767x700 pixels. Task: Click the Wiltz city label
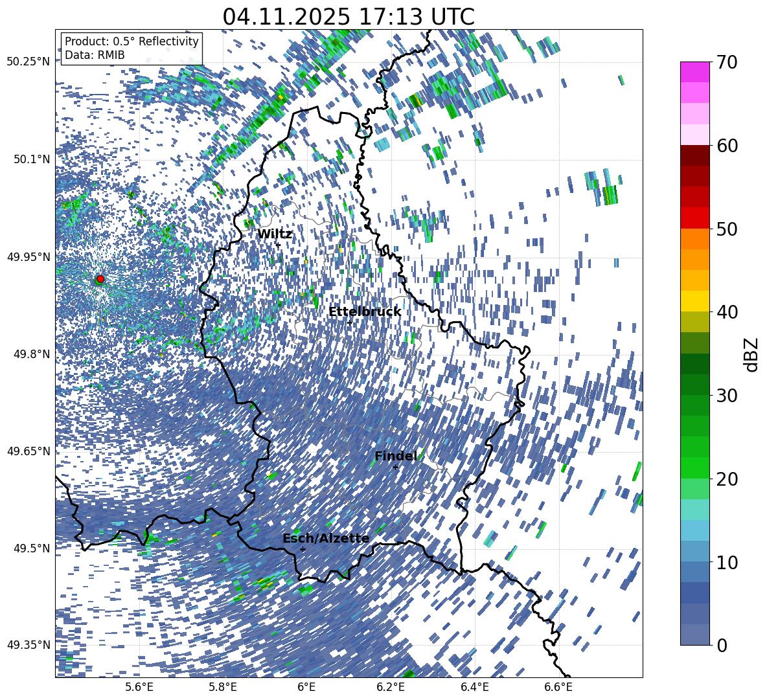pyautogui.click(x=275, y=234)
